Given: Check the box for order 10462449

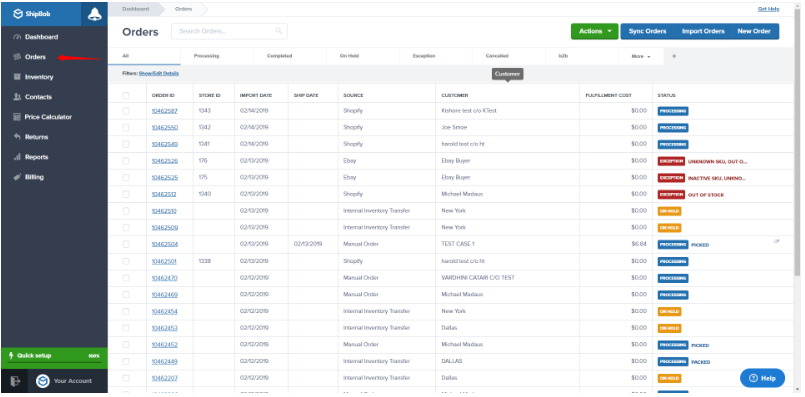Looking at the screenshot, I should point(126,362).
